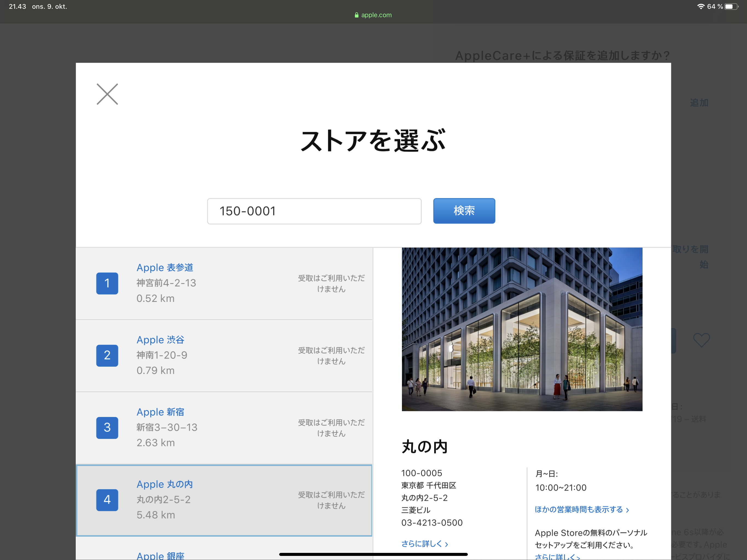Click pickup unavailable note for 新宿
The height and width of the screenshot is (560, 747).
coord(331,428)
